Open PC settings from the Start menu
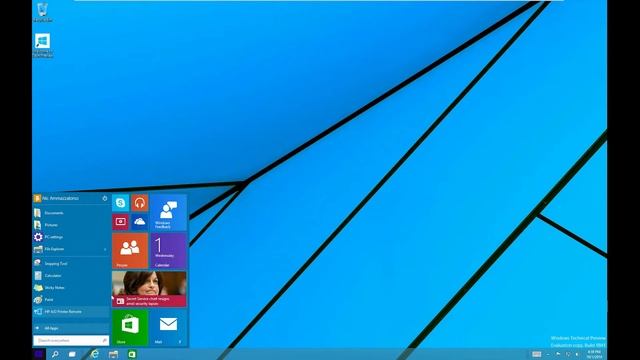This screenshot has height=360, width=640. pos(71,237)
